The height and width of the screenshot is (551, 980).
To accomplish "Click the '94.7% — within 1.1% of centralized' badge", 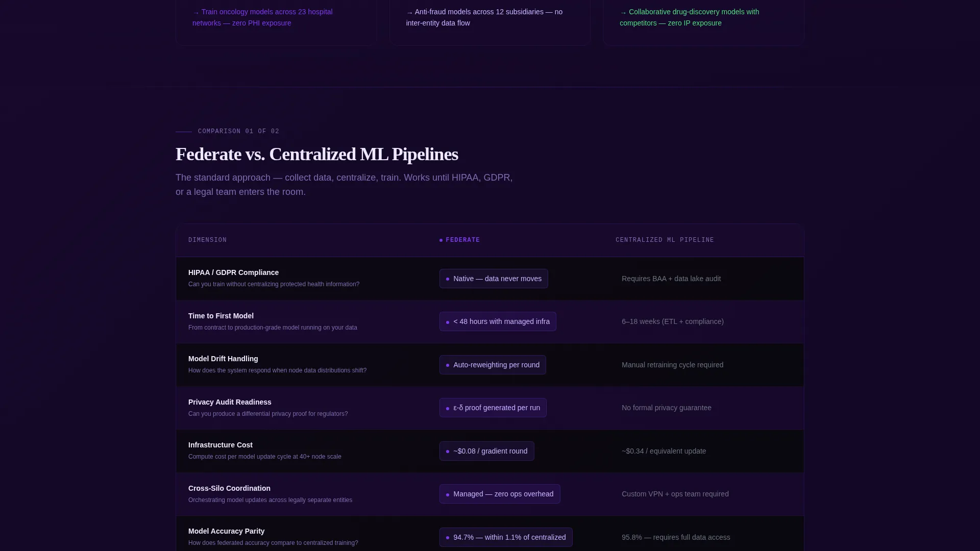I will 506,537.
